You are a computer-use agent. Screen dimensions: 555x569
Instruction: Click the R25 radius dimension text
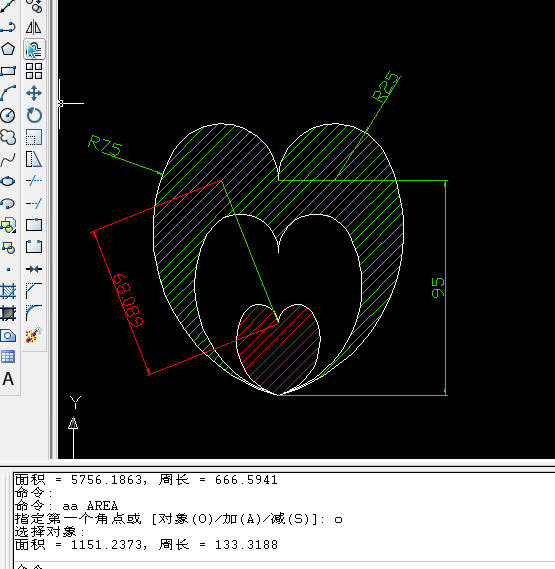coord(387,87)
